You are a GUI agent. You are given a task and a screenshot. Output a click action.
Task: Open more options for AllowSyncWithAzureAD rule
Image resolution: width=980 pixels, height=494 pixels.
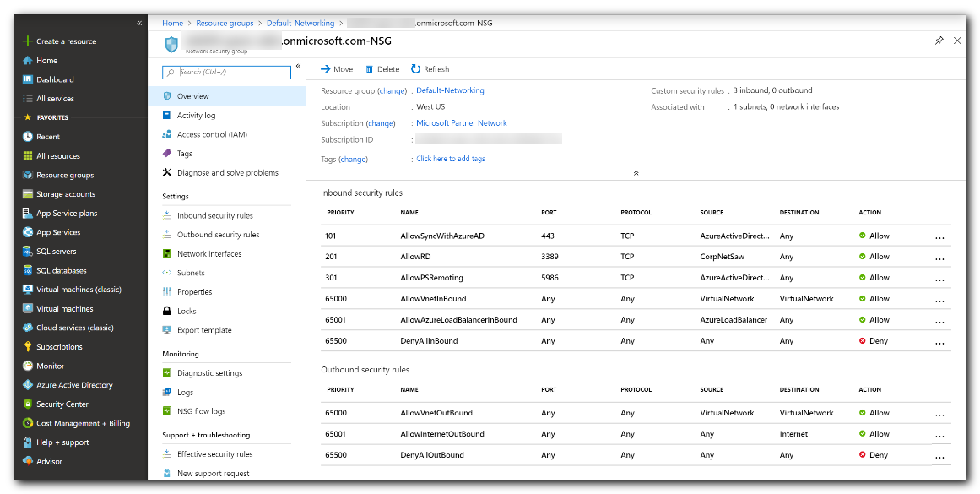coord(939,238)
